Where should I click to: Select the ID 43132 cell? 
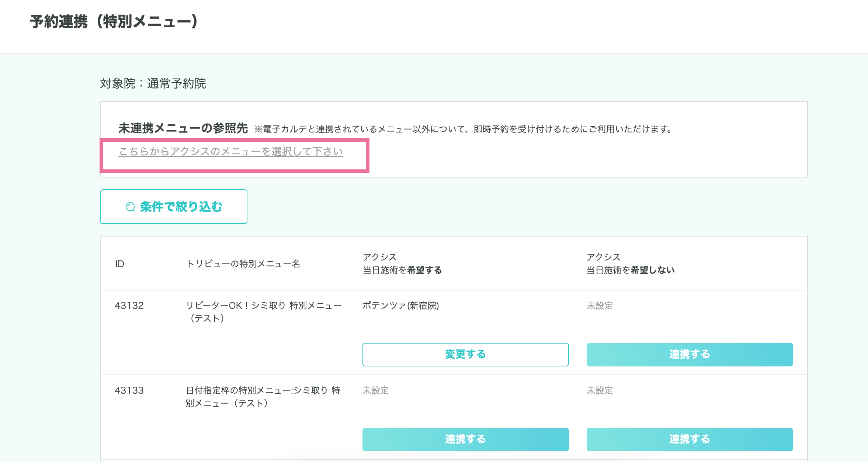(x=129, y=306)
